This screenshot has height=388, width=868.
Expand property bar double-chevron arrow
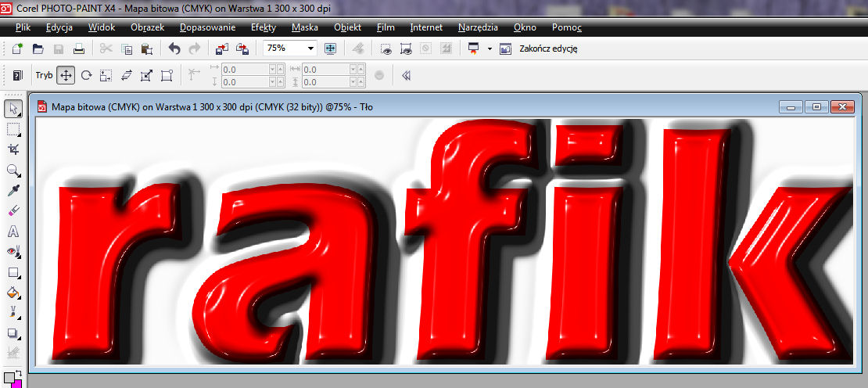click(406, 76)
